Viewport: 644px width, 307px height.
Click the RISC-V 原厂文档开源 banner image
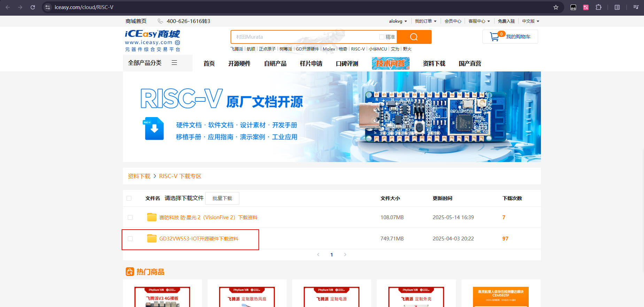tap(332, 117)
